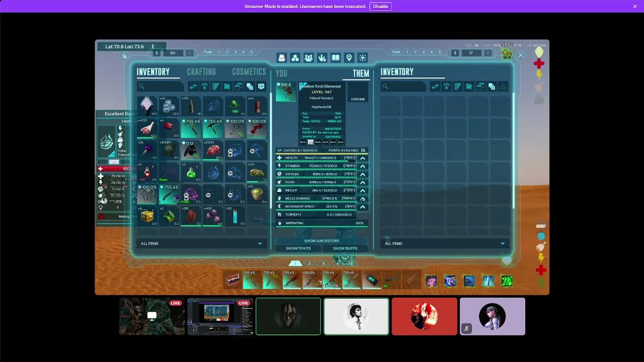644x362 pixels.
Task: Switch to the You tab
Action: pos(282,73)
